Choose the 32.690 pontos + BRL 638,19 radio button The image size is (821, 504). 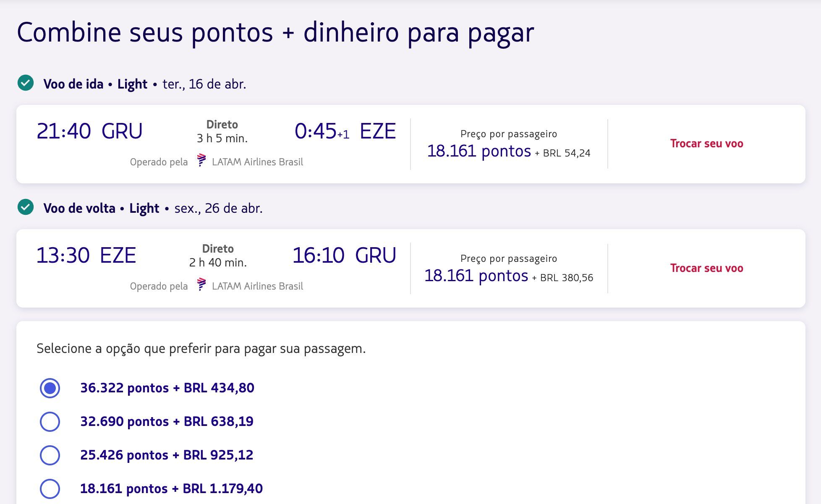50,422
